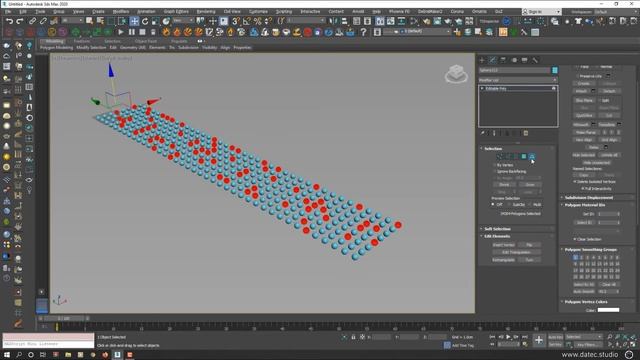Viewport: 640px width, 360px height.
Task: Toggle the Percent Snap button
Action: click(x=258, y=21)
